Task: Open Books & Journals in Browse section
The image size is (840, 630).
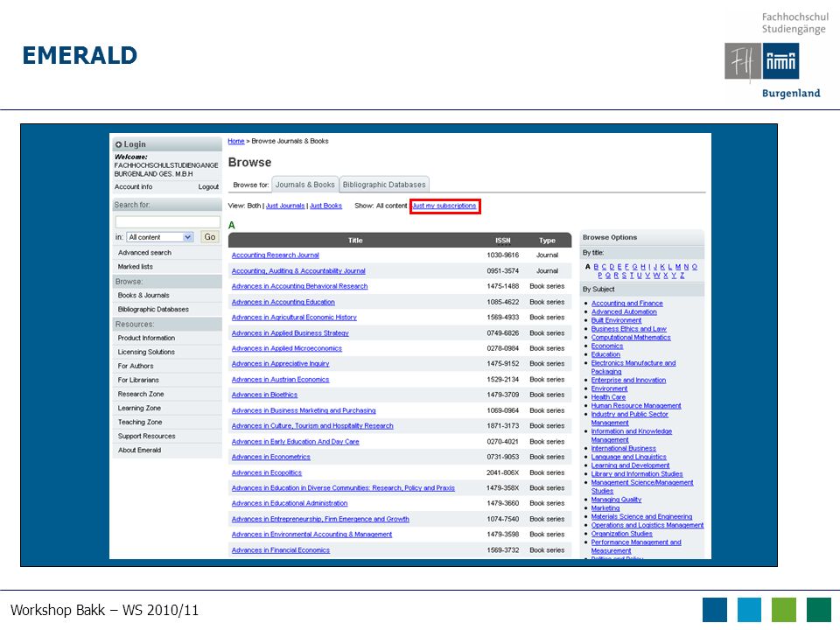Action: (x=143, y=295)
